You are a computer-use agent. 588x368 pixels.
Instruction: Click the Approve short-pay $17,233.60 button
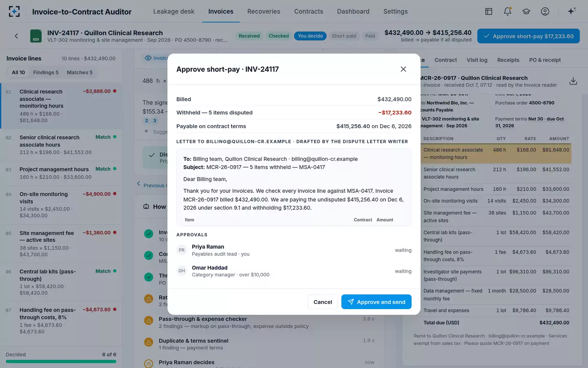pos(528,36)
